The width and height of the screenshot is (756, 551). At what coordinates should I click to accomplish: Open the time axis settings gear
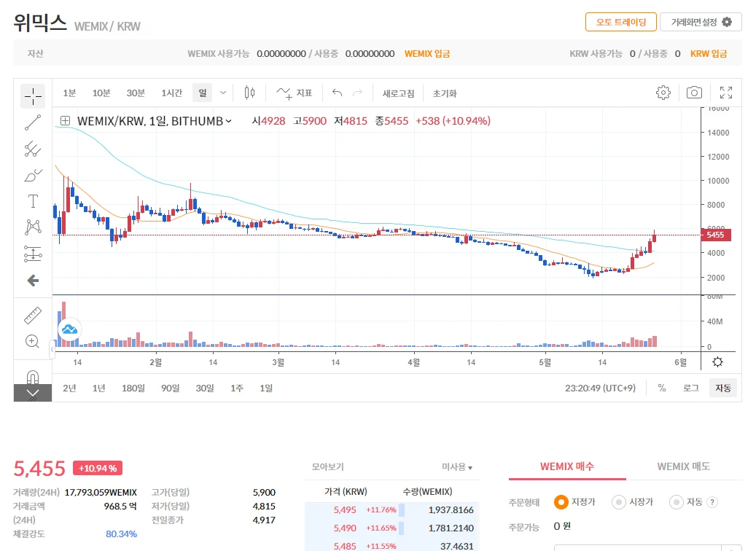718,362
